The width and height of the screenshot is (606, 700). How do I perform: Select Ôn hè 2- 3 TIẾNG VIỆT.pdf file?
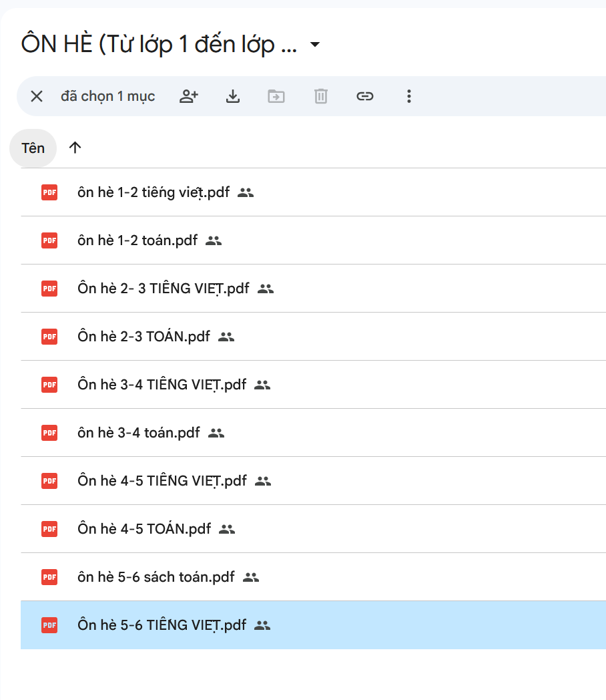163,289
